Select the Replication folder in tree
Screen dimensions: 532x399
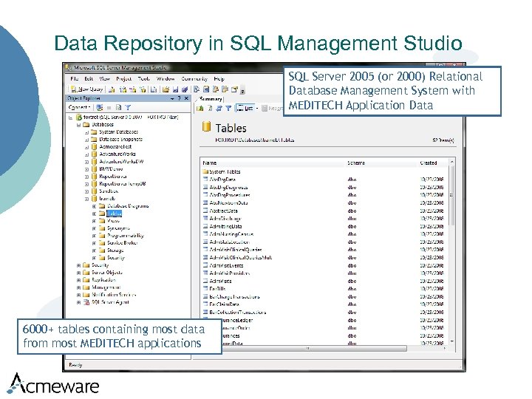coord(103,280)
